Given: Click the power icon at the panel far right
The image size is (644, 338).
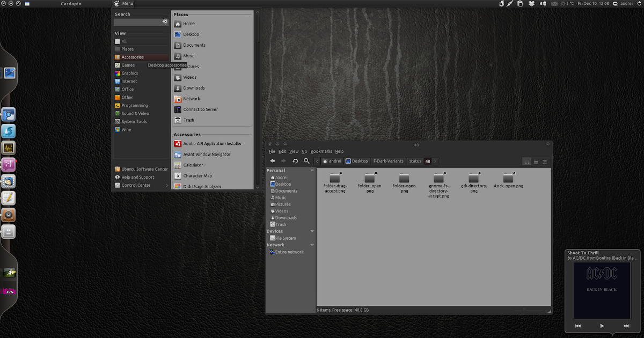Looking at the screenshot, I should [x=640, y=3].
